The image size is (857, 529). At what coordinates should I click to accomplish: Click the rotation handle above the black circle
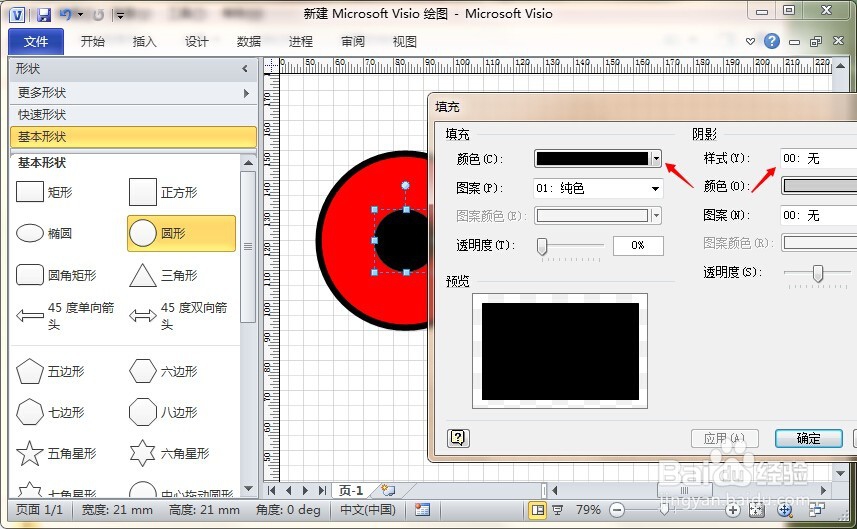pyautogui.click(x=406, y=185)
